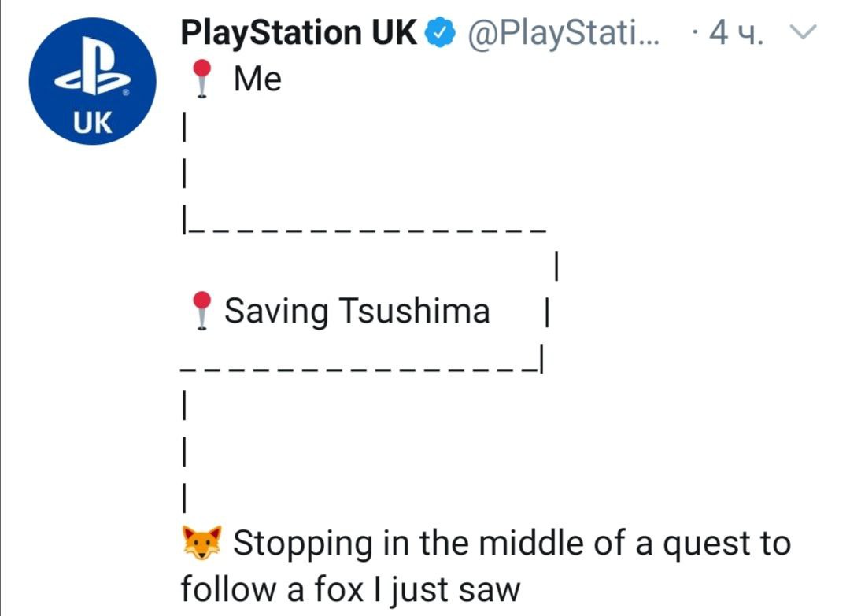Image resolution: width=850 pixels, height=616 pixels.
Task: Click the PlayStation UK display name
Action: click(x=299, y=32)
